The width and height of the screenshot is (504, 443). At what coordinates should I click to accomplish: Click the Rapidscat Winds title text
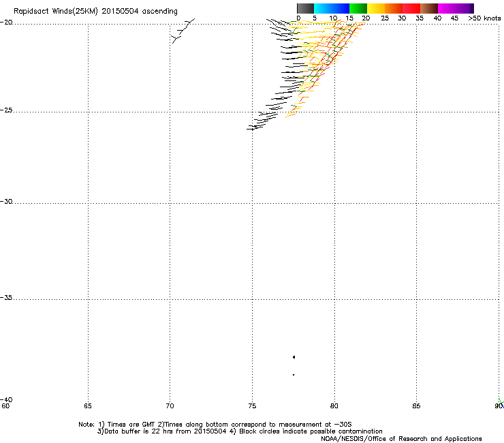coord(95,12)
